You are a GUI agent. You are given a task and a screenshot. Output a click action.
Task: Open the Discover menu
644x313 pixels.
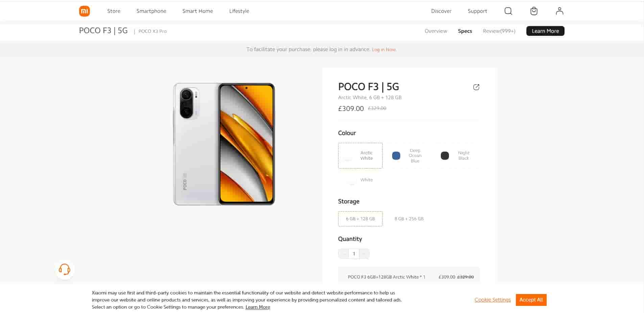point(441,11)
